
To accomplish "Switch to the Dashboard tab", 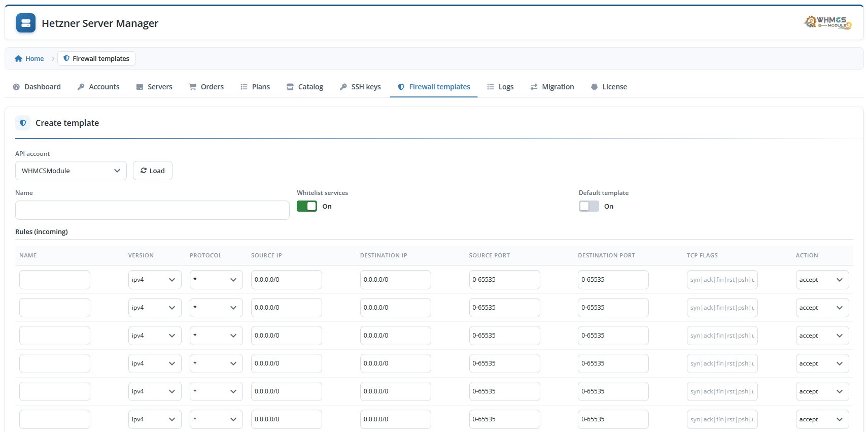I will 37,87.
